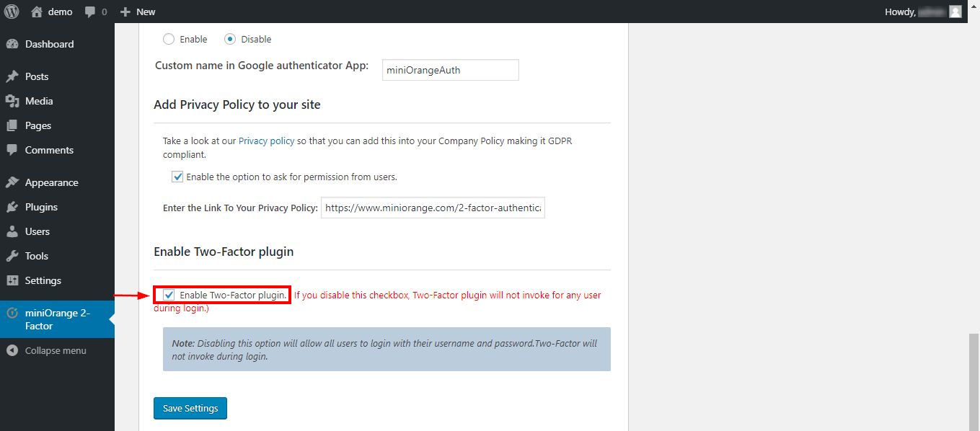980x431 pixels.
Task: Select miniOrange 2-Factor menu item
Action: point(57,319)
